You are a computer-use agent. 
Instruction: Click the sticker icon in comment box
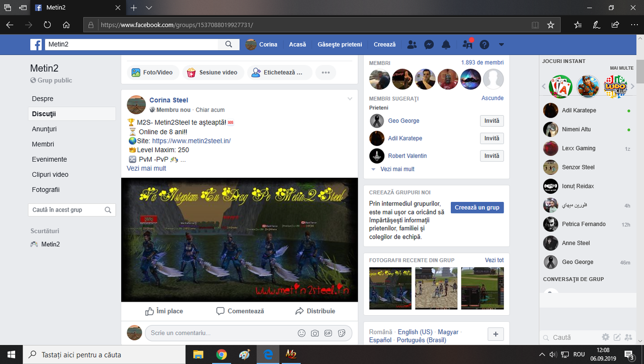pos(342,333)
